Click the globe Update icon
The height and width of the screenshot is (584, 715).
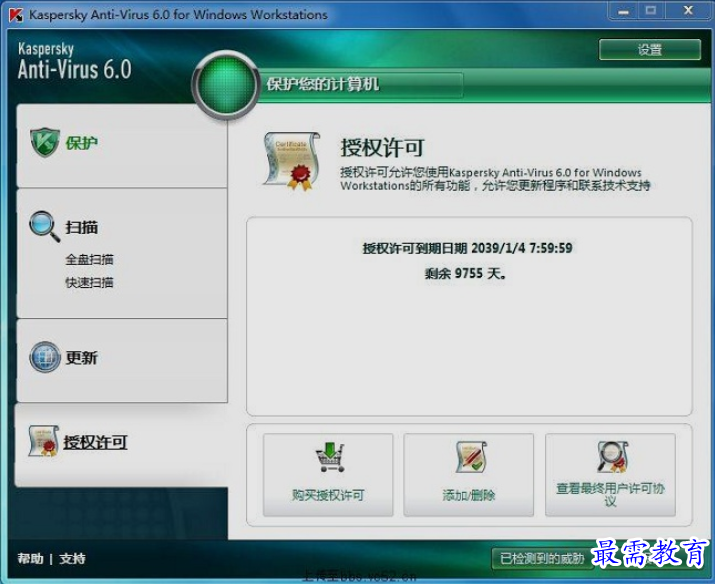tap(45, 357)
